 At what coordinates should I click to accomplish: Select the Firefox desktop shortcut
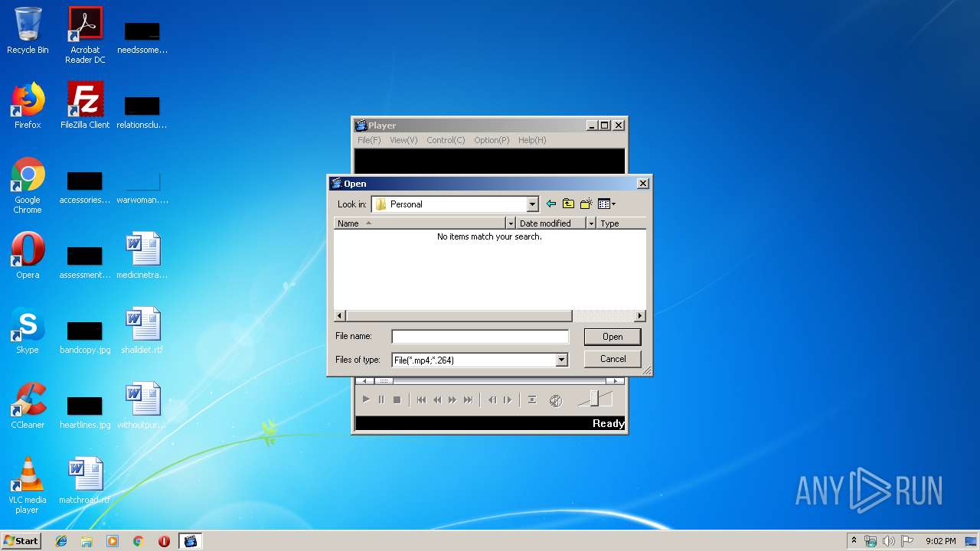(28, 106)
